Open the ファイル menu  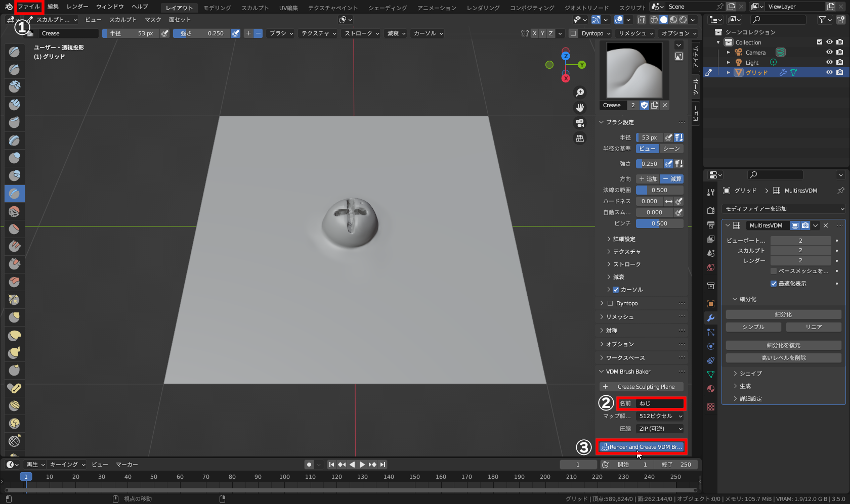coord(29,7)
